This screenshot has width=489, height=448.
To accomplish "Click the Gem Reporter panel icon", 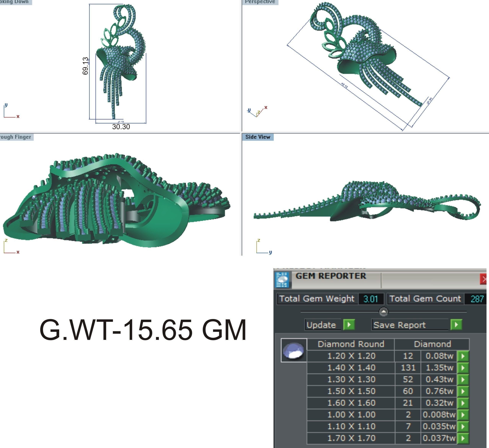I will click(283, 279).
